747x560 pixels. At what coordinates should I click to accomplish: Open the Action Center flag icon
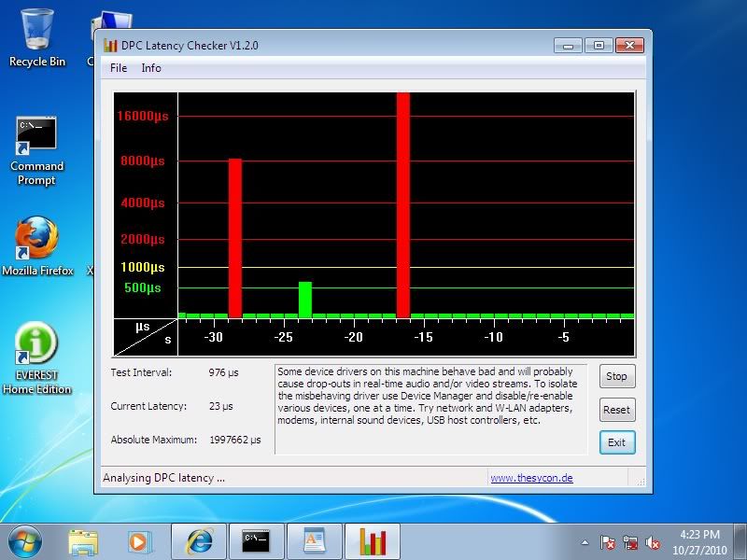[608, 542]
